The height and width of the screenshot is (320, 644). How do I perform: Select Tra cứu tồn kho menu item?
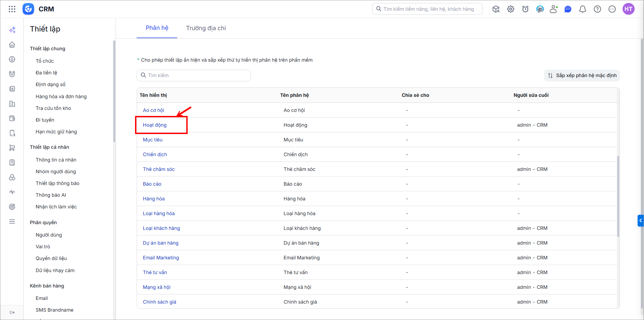(53, 108)
